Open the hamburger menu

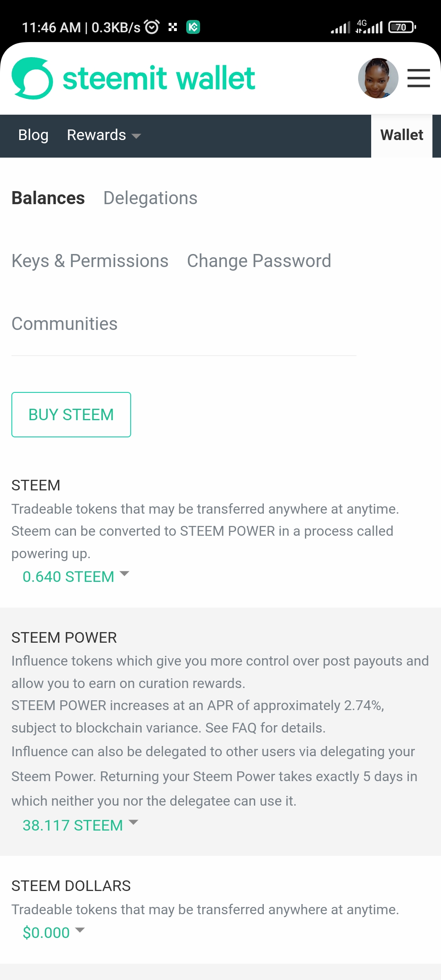pos(419,78)
